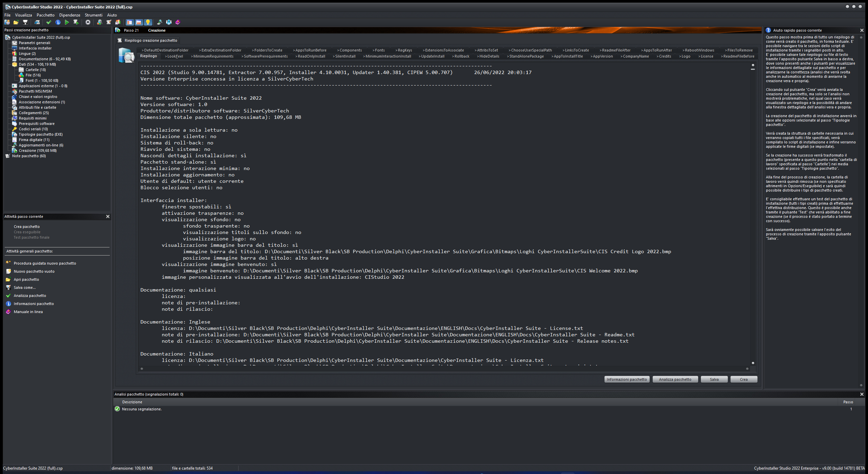868x474 pixels.
Task: Select Note pacchetto (60) in the tree
Action: 29,156
